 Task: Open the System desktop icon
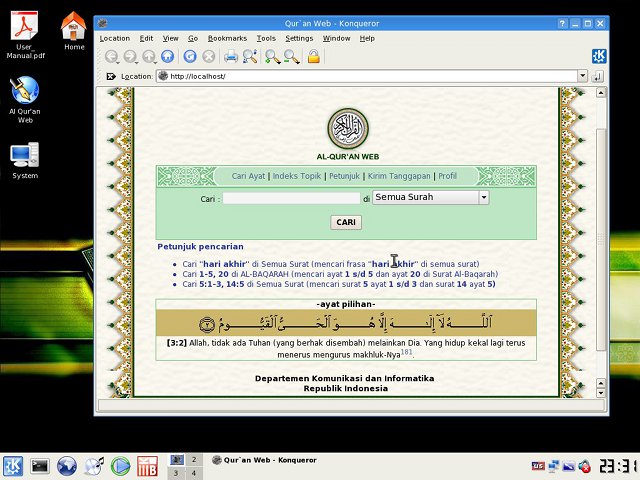tap(25, 161)
